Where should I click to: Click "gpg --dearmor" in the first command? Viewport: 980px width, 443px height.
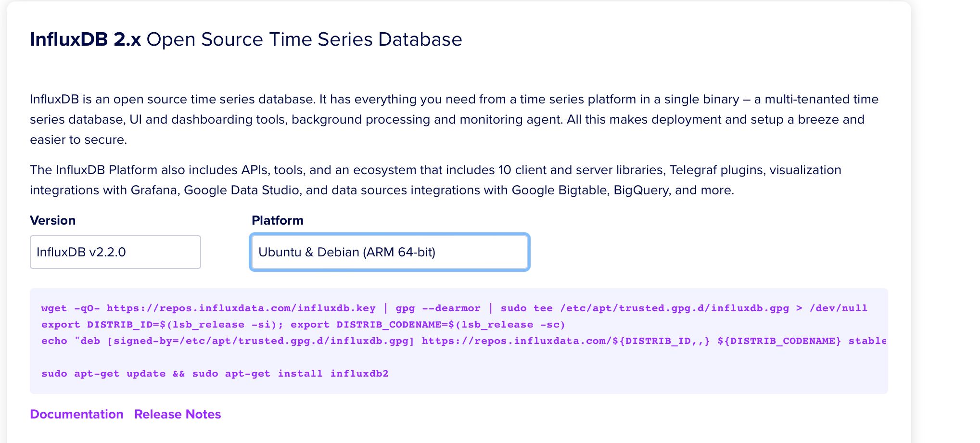(x=438, y=308)
